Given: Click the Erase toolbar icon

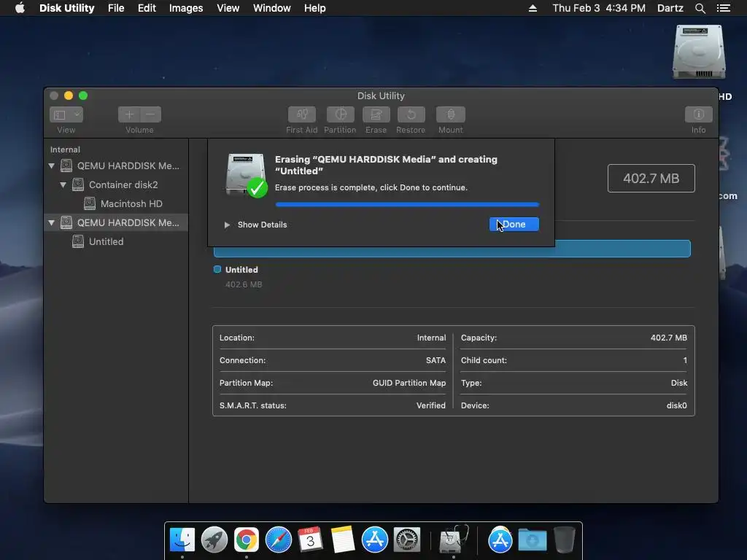Looking at the screenshot, I should 376,114.
